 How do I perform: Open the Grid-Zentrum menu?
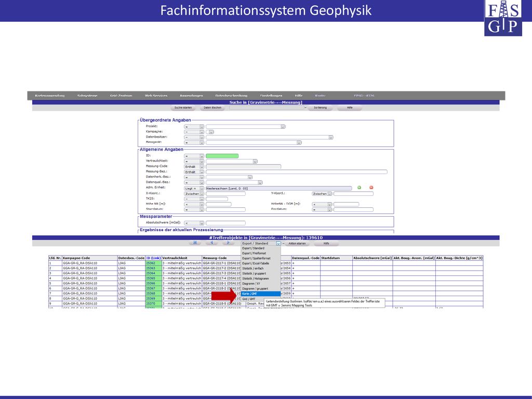(x=121, y=96)
